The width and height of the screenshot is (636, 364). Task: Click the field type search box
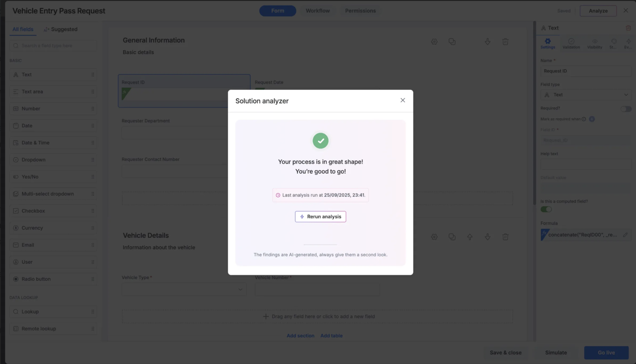coord(54,46)
